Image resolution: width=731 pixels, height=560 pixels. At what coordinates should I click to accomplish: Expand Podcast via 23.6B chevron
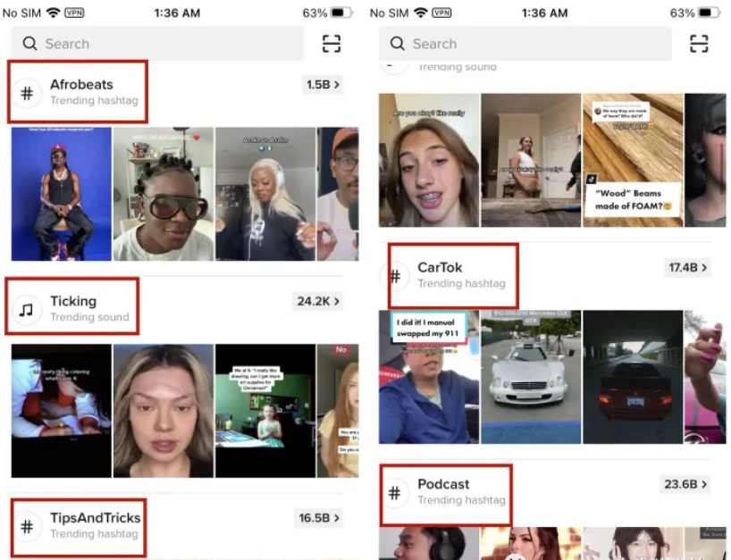[687, 484]
